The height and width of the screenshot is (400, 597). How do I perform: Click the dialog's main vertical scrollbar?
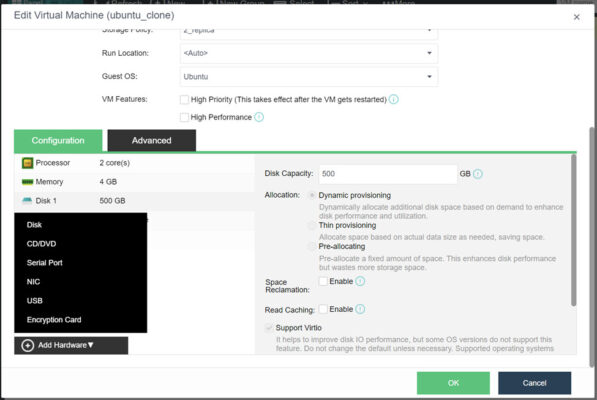click(592, 247)
